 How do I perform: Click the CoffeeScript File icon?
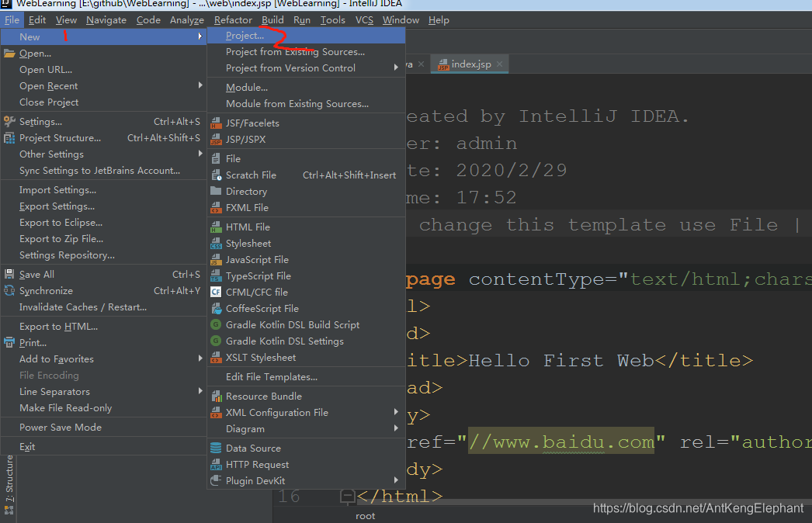click(x=216, y=309)
